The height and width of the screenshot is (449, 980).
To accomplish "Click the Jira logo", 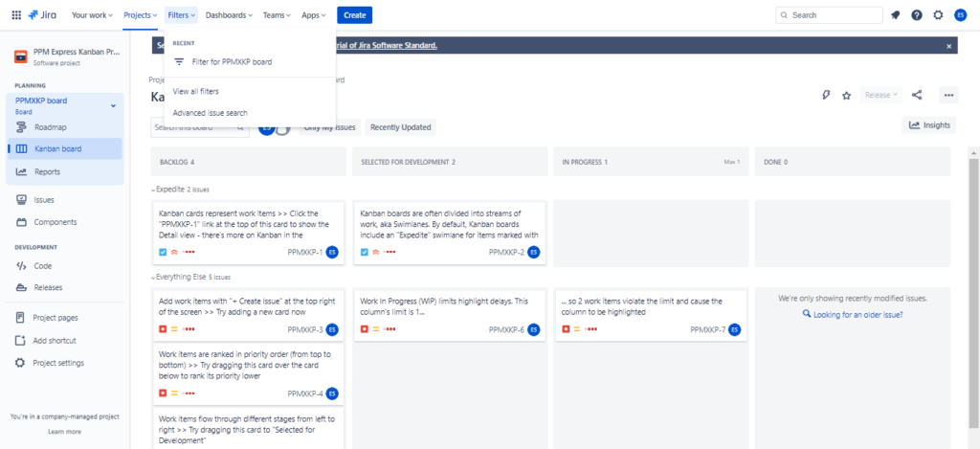I will [42, 15].
